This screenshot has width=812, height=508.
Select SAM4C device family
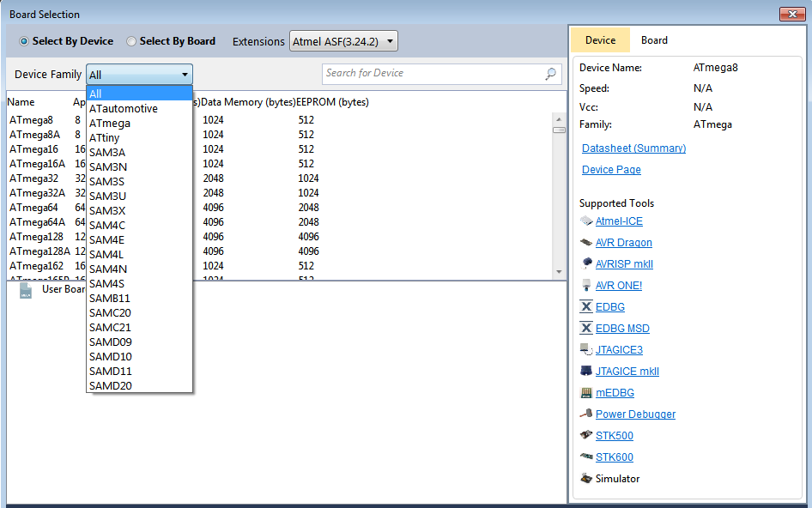pyautogui.click(x=139, y=226)
